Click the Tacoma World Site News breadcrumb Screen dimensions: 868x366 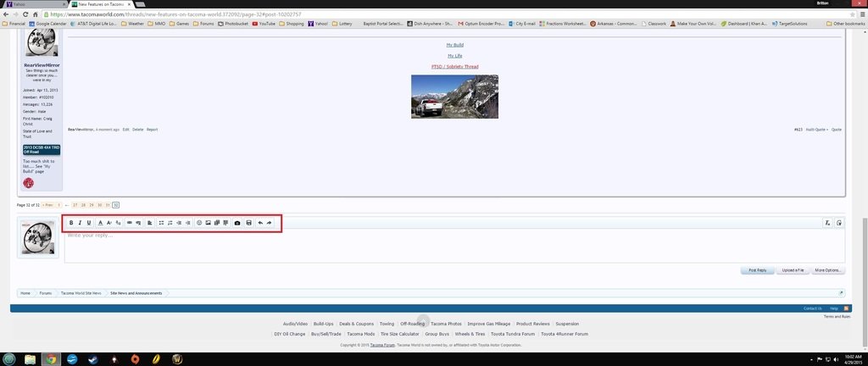(81, 293)
